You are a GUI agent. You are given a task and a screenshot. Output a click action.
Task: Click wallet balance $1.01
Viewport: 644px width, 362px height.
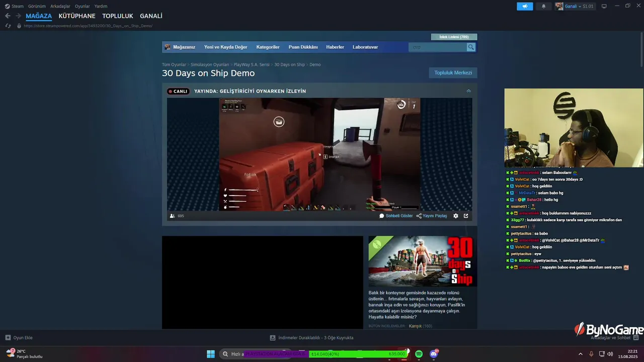pyautogui.click(x=588, y=6)
